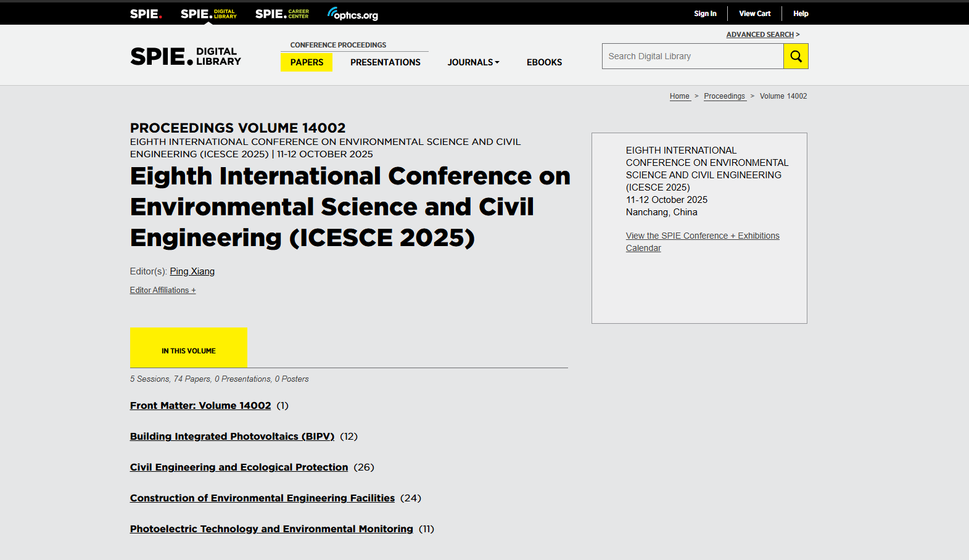Screen dimensions: 969x560
Task: Focus the Search Digital Library field
Action: click(692, 56)
